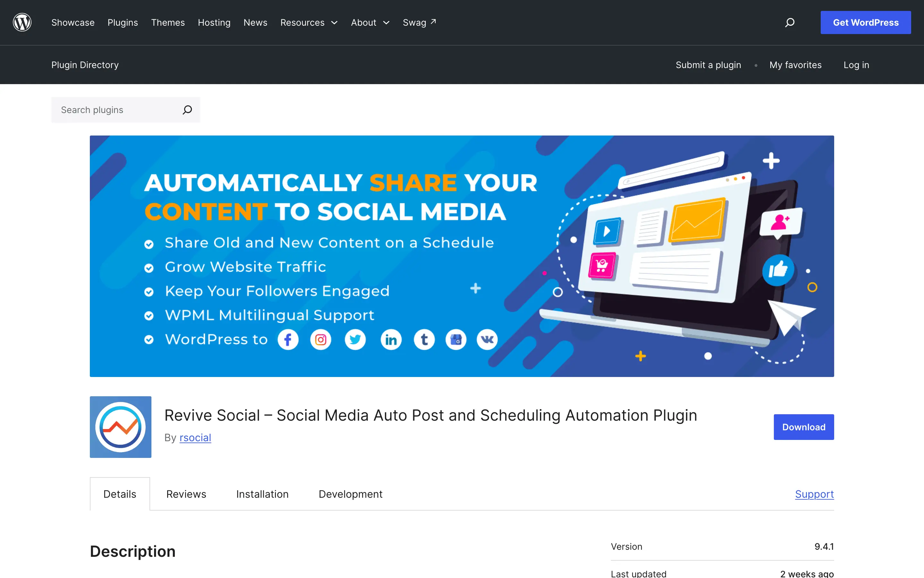Click the plugin banner image

(x=462, y=256)
